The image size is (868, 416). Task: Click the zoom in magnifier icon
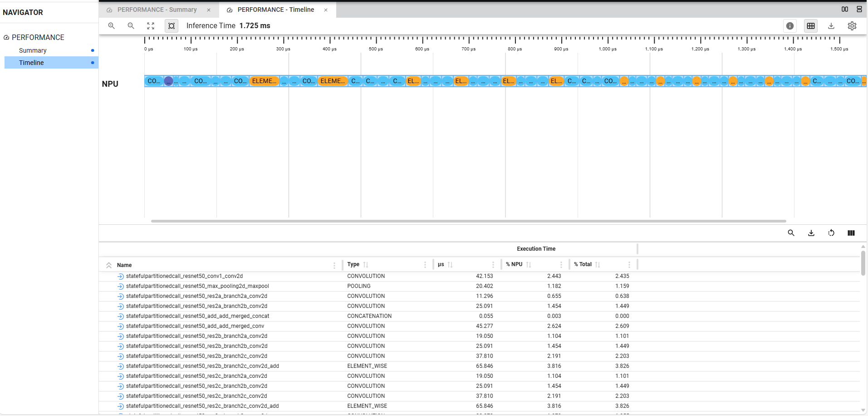111,26
